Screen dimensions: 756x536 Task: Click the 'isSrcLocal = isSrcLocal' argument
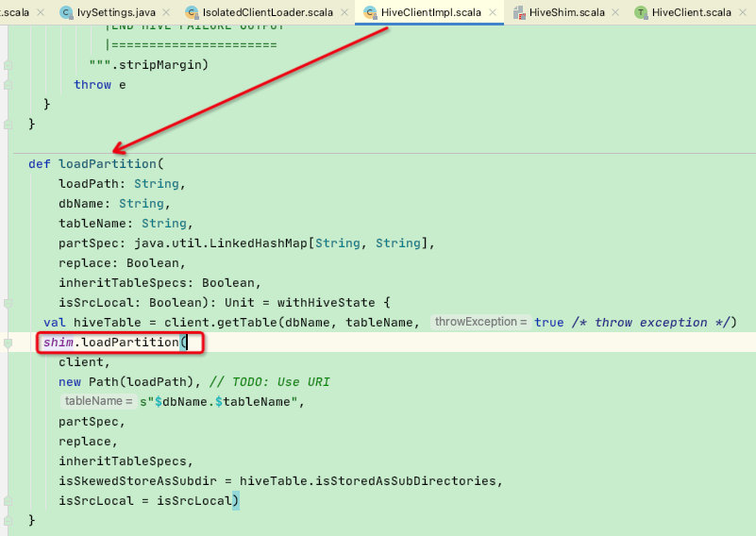click(144, 501)
